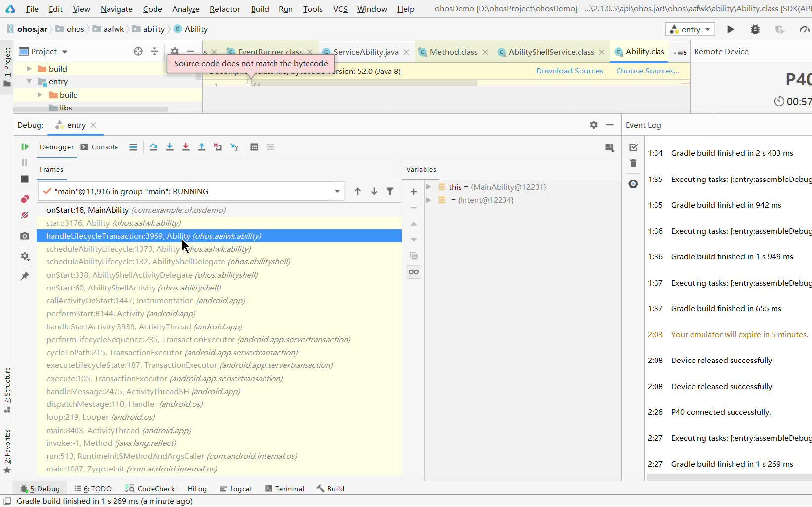Open the Evaluate Expression calculator
Viewport: 812px width, 507px height.
(x=254, y=146)
